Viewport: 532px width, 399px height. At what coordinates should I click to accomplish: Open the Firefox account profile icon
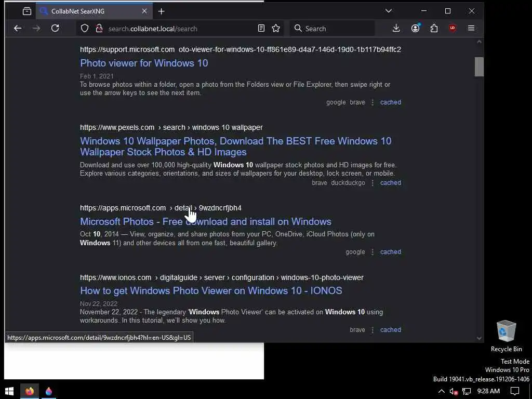pos(415,28)
